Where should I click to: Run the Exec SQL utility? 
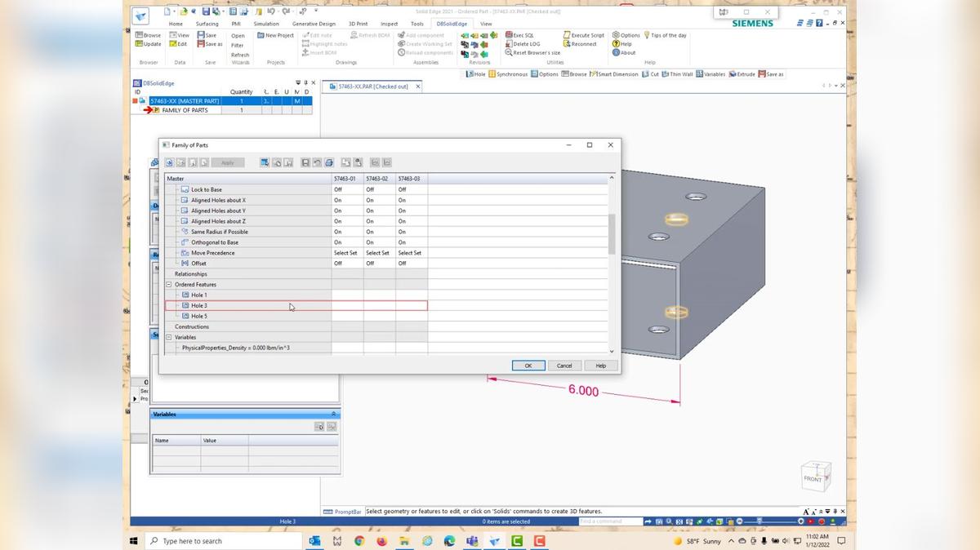(x=519, y=35)
